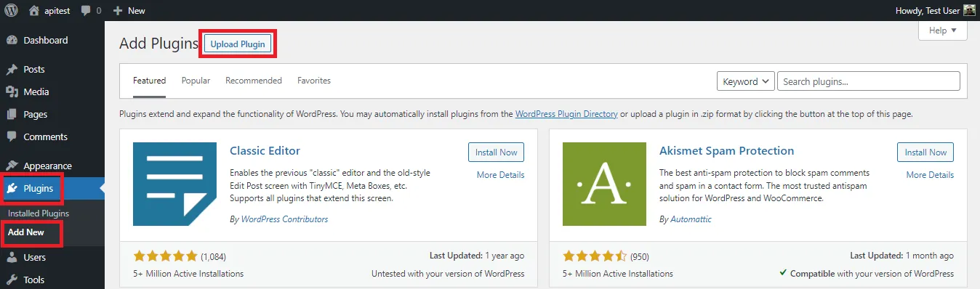Open the Tools menu label
Screen dimensions: 980x289
[33, 280]
